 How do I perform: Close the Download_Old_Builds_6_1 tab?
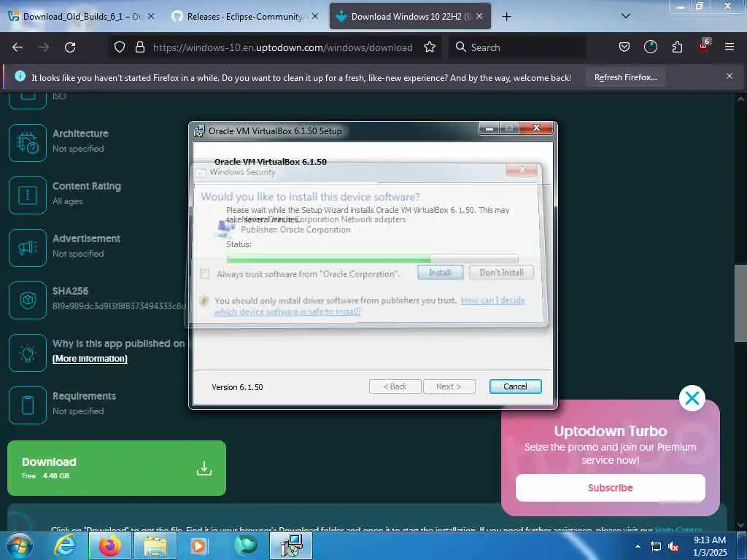pyautogui.click(x=151, y=16)
